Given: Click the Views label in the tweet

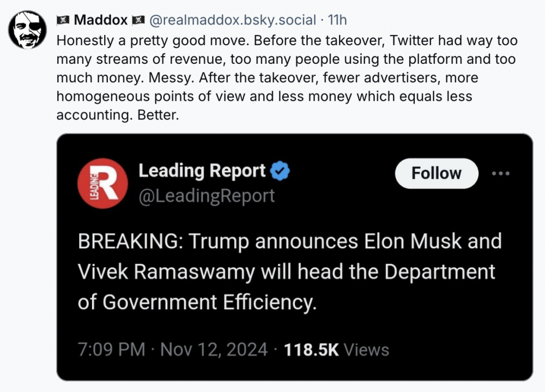Looking at the screenshot, I should point(367,349).
